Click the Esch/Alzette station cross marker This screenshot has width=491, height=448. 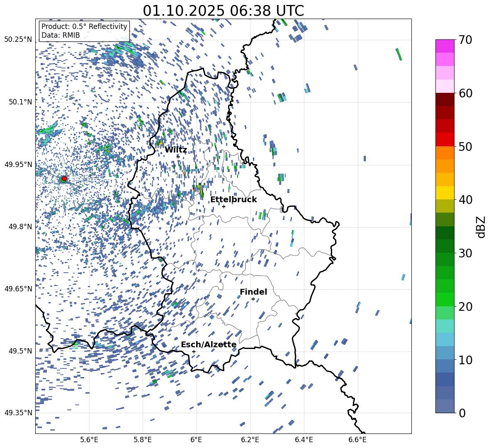[x=194, y=351]
